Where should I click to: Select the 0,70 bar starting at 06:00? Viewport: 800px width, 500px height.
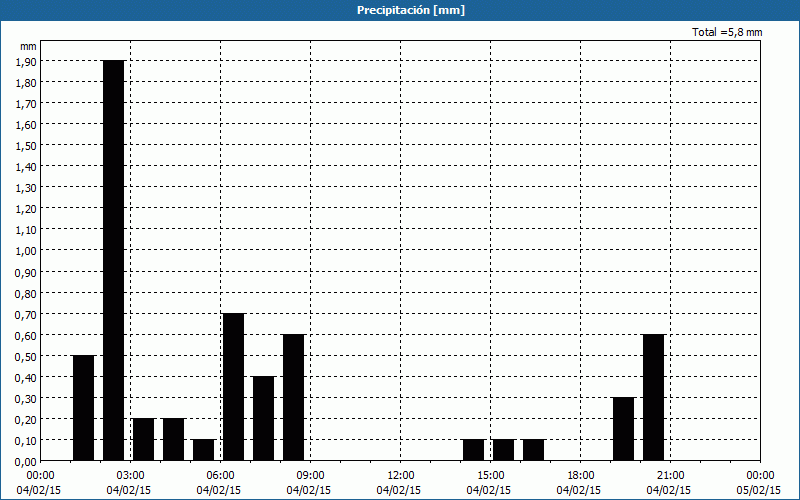(x=234, y=387)
